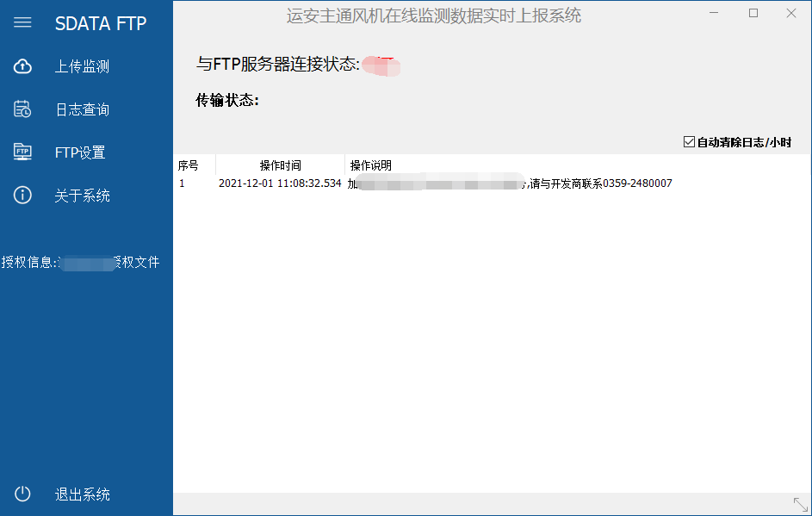Toggle the hamburger menu icon
The height and width of the screenshot is (516, 812).
(x=22, y=22)
